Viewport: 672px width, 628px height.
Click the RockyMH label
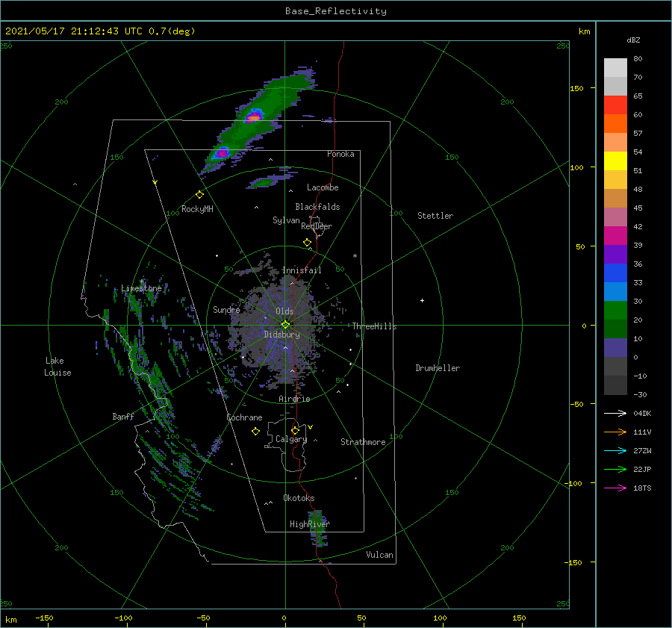click(x=197, y=209)
